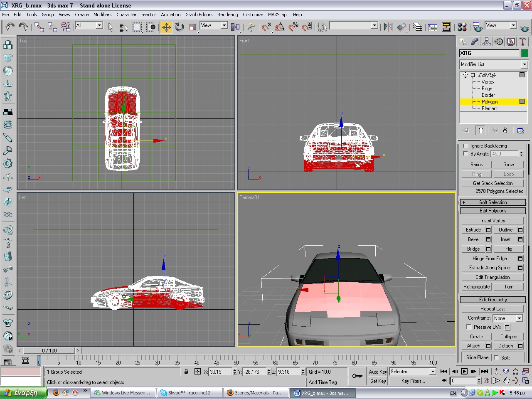
Task: Click the Mirror Selected Objects icon
Action: (388, 27)
